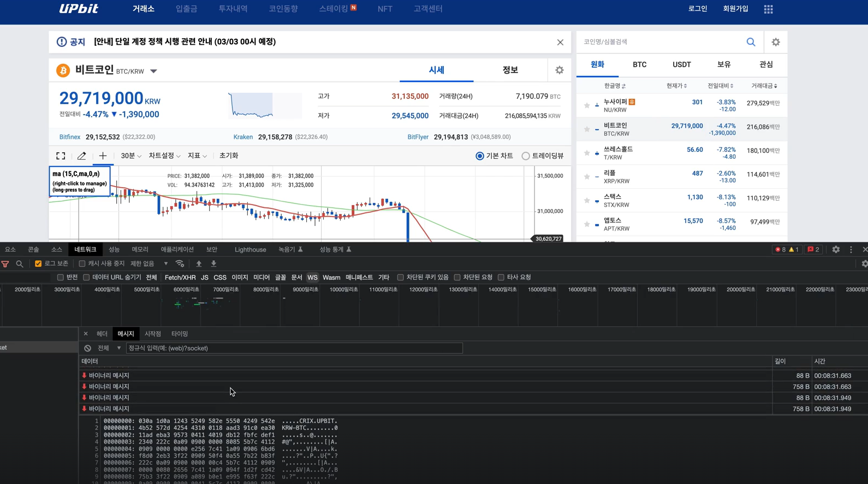Click the 6000밀리초 timeline overview marker
The image size is (868, 484).
[186, 289]
